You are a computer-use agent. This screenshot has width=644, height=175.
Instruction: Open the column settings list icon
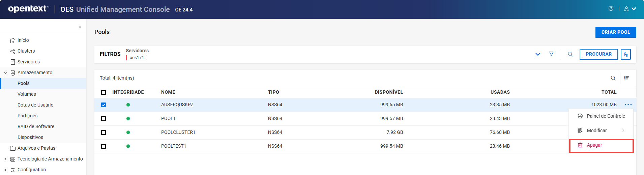pyautogui.click(x=626, y=78)
